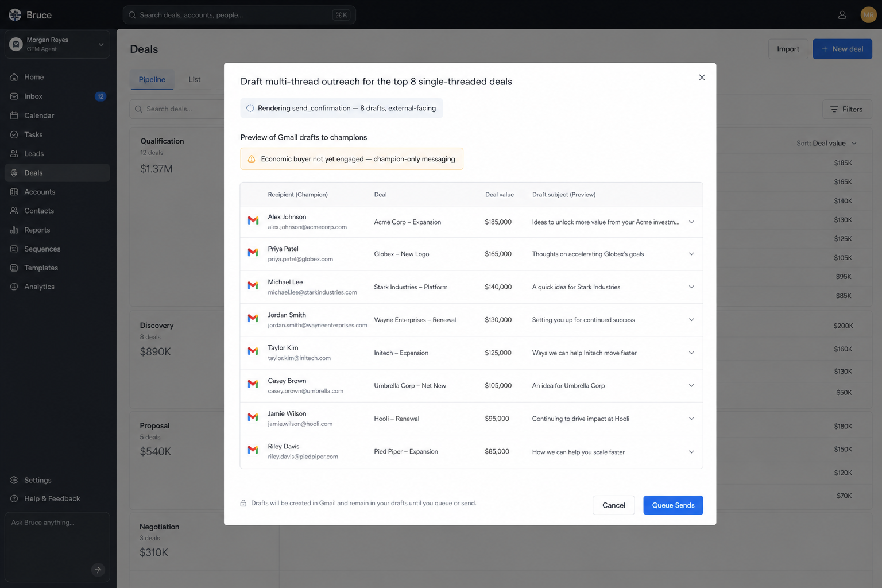The image size is (882, 588).
Task: Expand Casey Brown's Umbrella Corp draft
Action: (691, 386)
